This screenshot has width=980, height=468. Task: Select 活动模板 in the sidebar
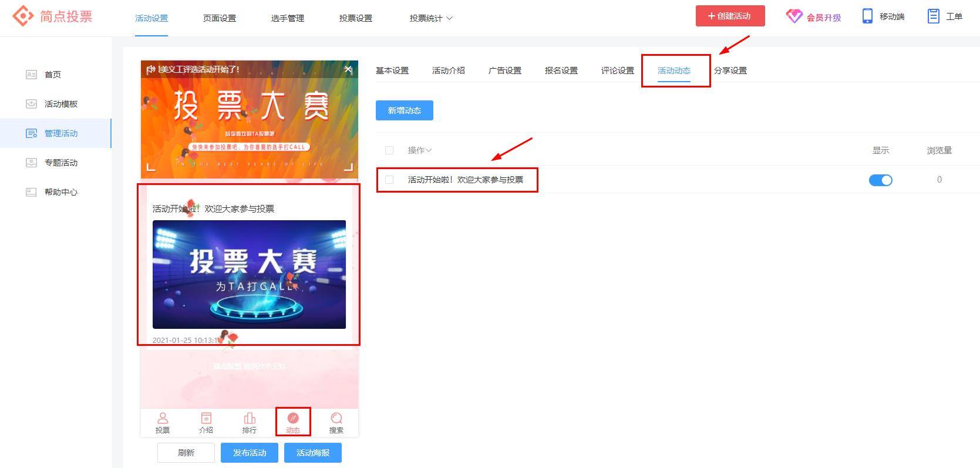pyautogui.click(x=61, y=104)
